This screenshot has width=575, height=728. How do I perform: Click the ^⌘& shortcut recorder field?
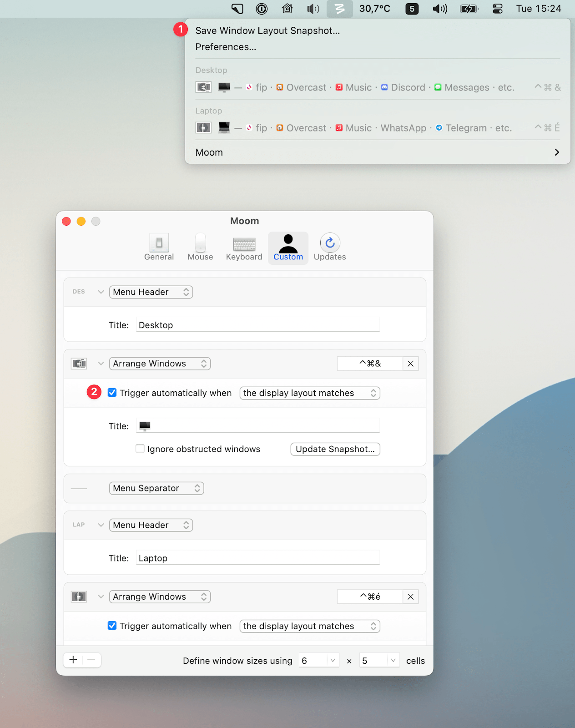coord(370,364)
